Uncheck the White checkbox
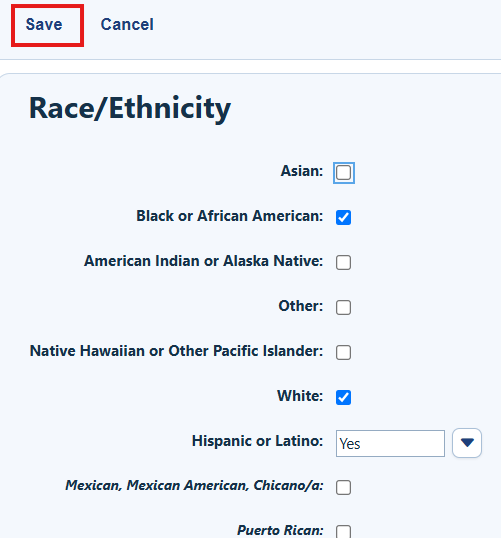 [x=343, y=397]
